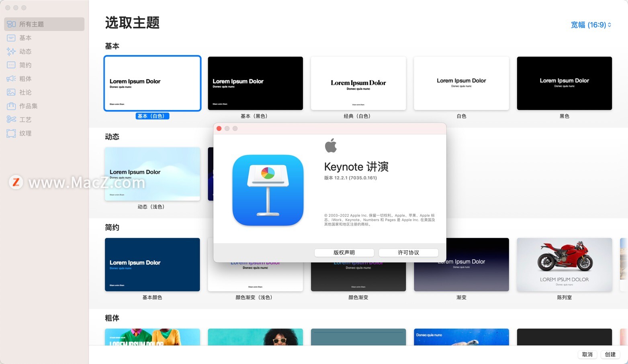628x364 pixels.
Task: Select the 简约 sidebar icon
Action: tap(11, 65)
